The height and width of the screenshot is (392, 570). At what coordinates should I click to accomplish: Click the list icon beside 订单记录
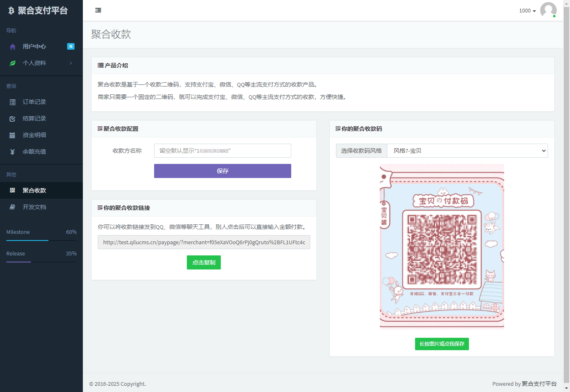click(x=12, y=102)
